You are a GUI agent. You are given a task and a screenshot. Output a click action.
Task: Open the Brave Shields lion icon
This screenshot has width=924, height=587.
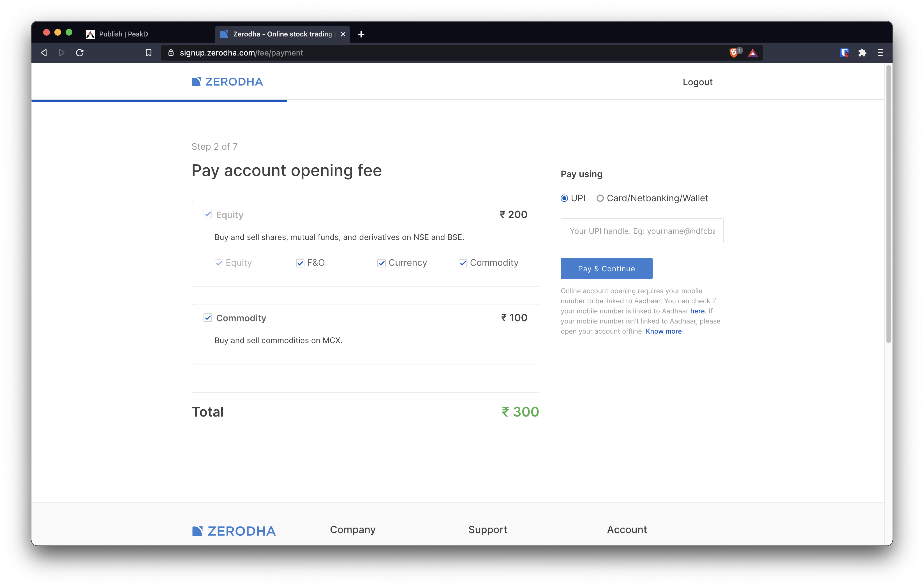pyautogui.click(x=734, y=53)
